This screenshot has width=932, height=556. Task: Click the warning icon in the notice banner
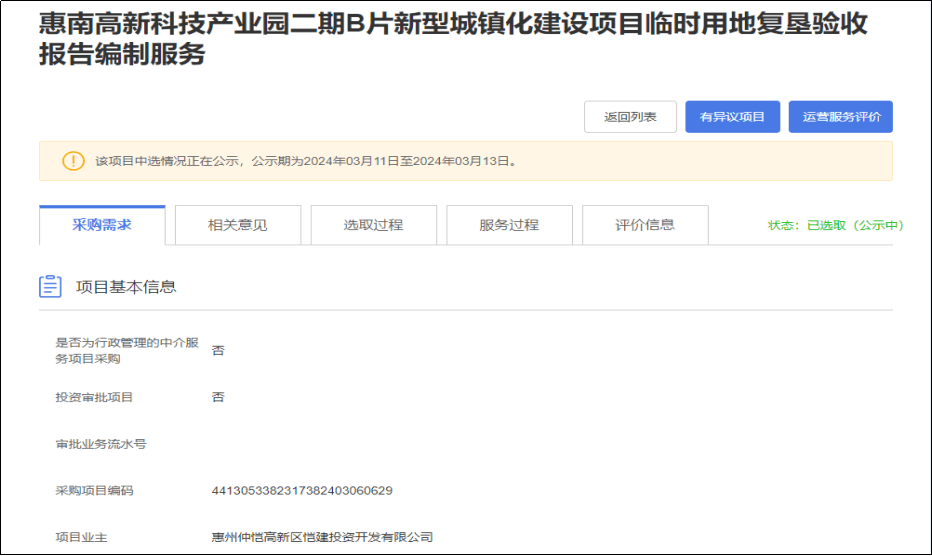[73, 161]
